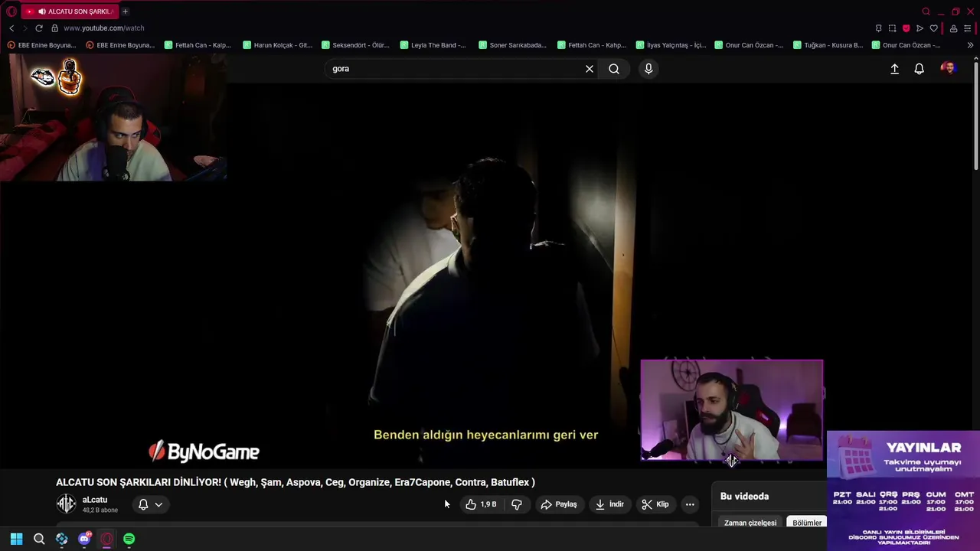The width and height of the screenshot is (980, 551).
Task: Expand the bookmarks overflow chevron
Action: (x=970, y=45)
